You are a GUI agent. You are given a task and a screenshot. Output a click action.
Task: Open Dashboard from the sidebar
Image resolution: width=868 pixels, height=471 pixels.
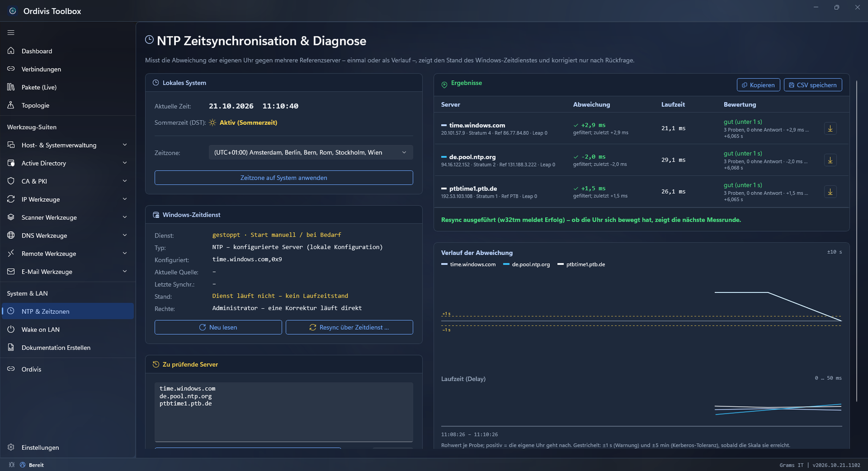tap(67, 51)
